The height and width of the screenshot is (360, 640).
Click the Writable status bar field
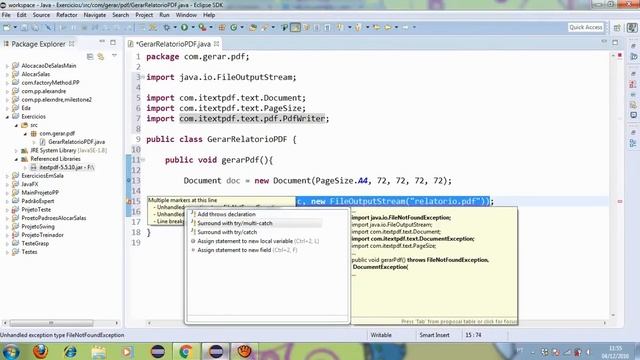pos(381,335)
